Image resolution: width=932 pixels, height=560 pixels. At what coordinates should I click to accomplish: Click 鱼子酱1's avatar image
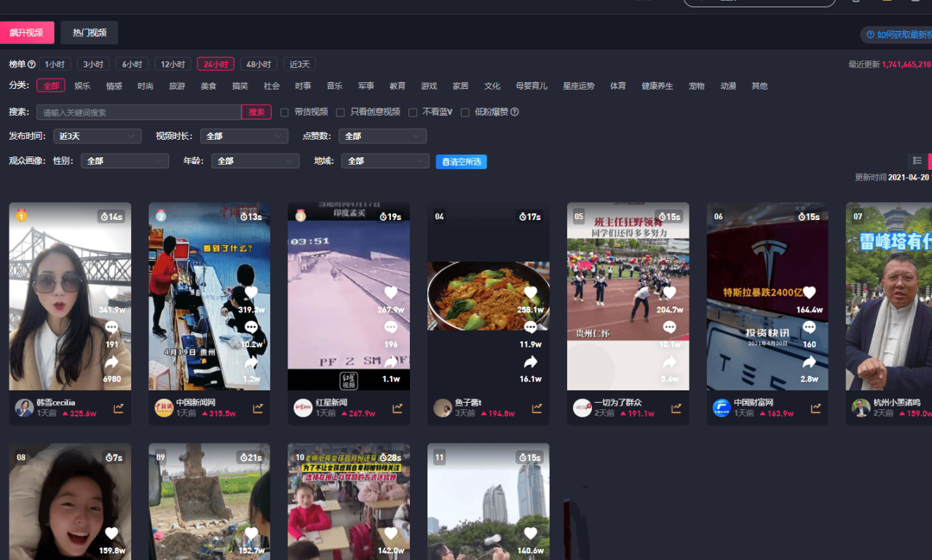tap(443, 408)
